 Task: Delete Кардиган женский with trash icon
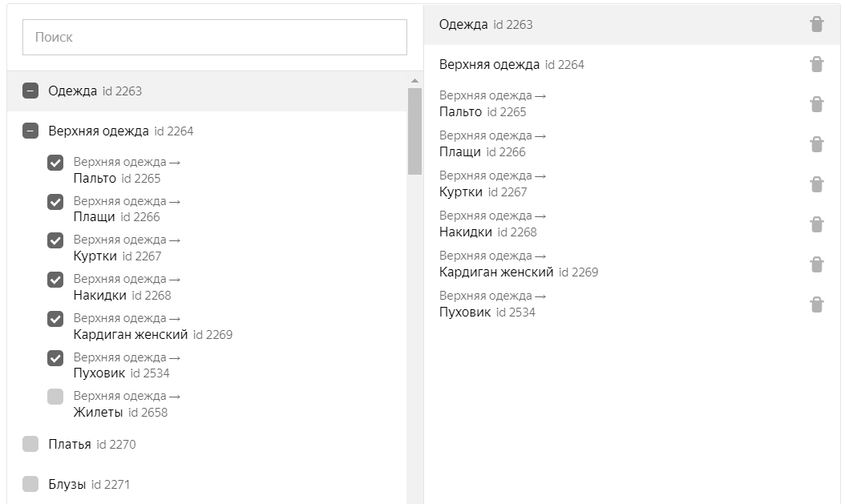click(816, 264)
